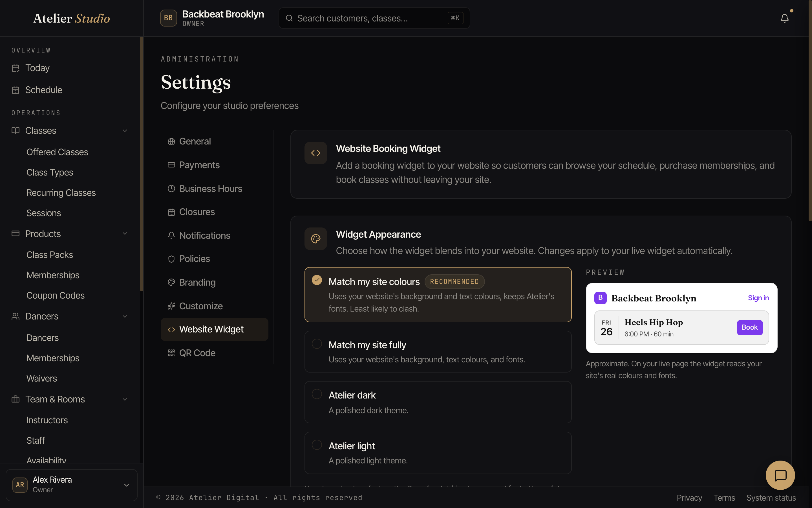Open the Privacy footer link
The image size is (812, 508).
pos(689,498)
